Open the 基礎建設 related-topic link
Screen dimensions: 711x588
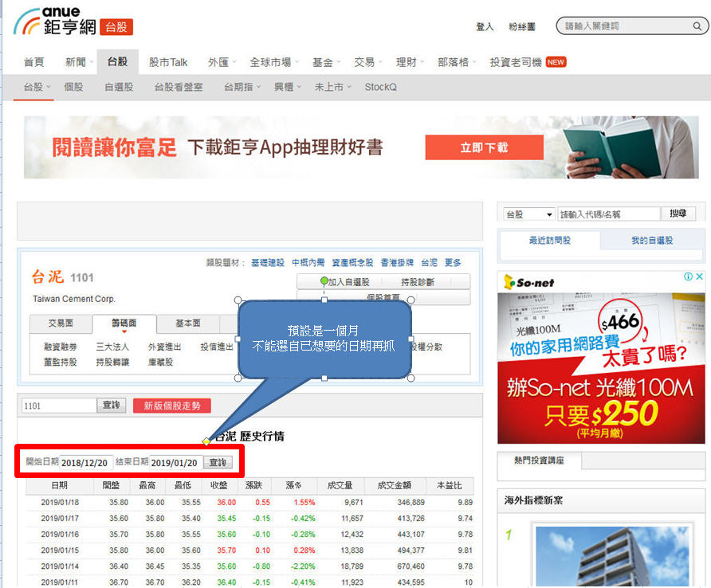[268, 262]
